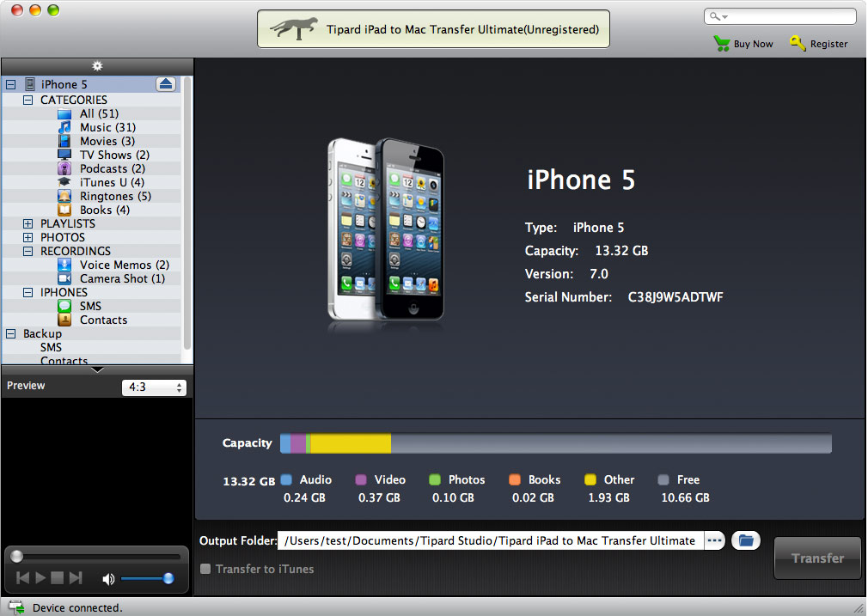
Task: Click the iPhone 5 product image
Action: [385, 231]
